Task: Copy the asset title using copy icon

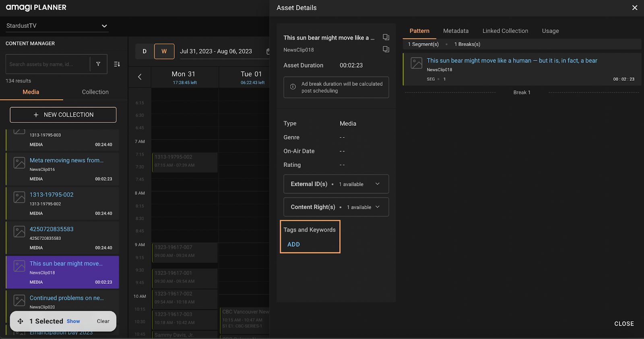Action: click(386, 37)
